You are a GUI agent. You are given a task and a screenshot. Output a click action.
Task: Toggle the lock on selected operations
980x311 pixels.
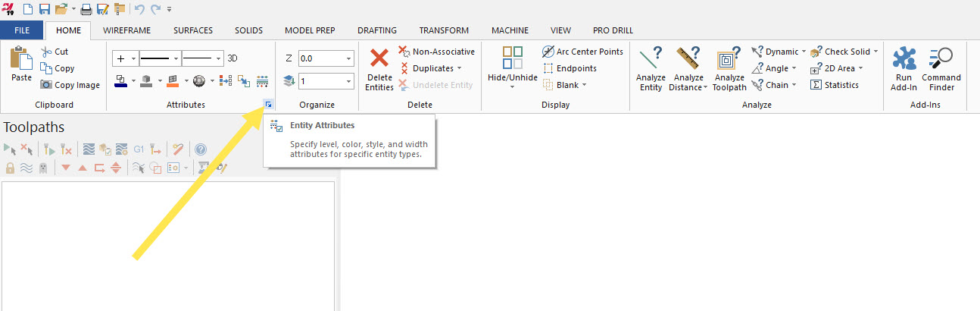point(10,168)
